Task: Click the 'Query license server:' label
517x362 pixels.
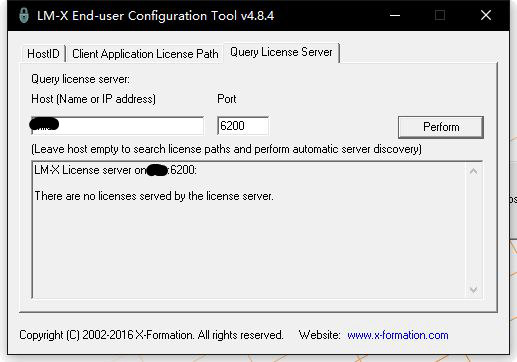Action: [x=80, y=79]
